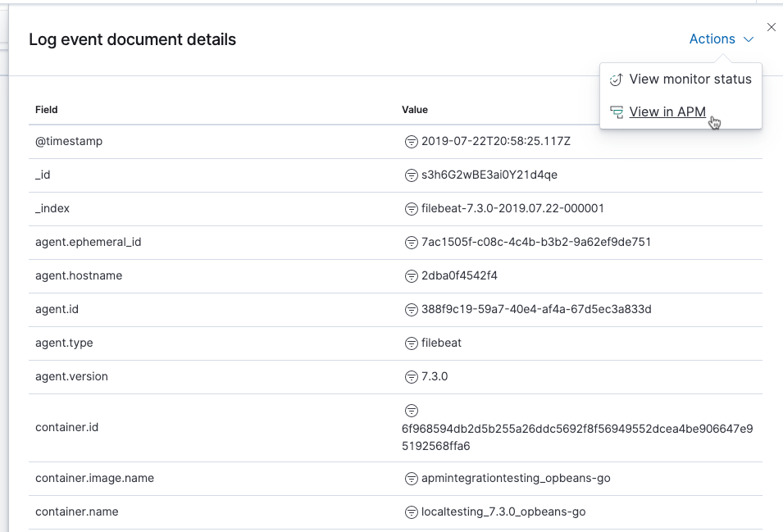Filter by container.image.name value
This screenshot has height=532, width=783.
pos(411,479)
